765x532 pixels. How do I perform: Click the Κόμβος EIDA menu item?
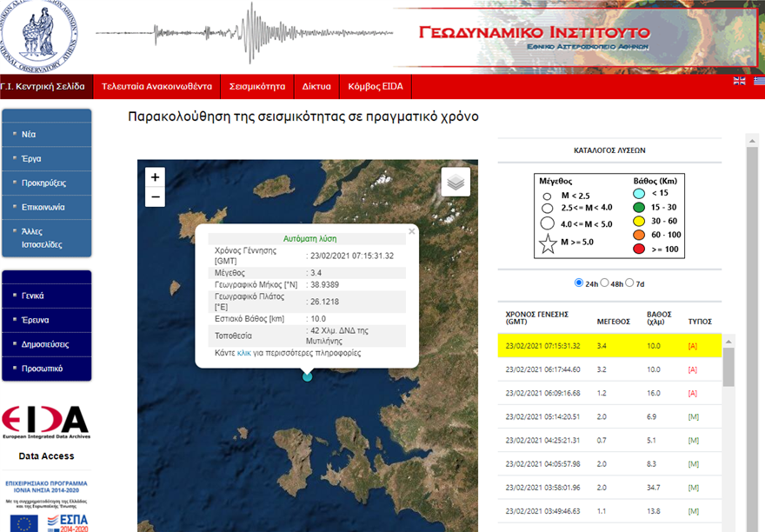(x=376, y=87)
